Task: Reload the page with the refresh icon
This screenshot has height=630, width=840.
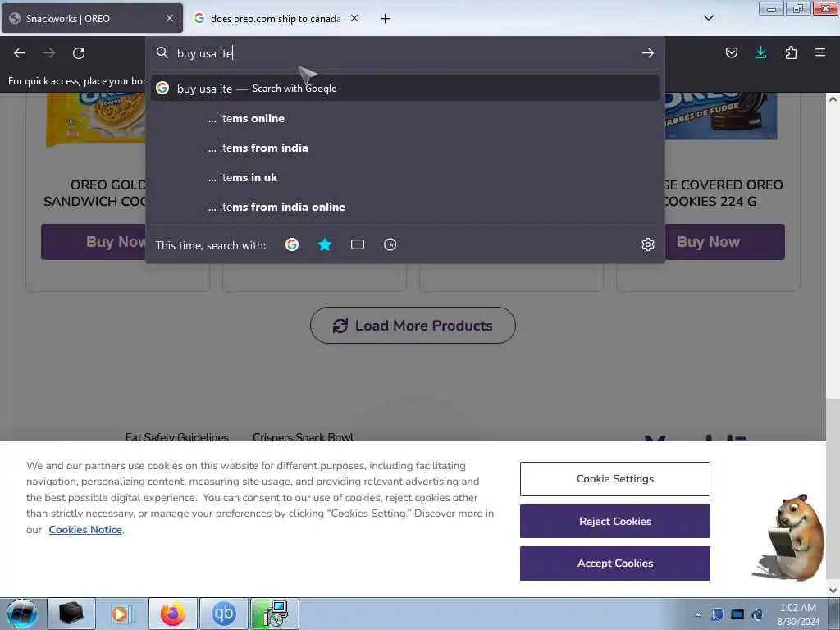Action: [x=79, y=53]
